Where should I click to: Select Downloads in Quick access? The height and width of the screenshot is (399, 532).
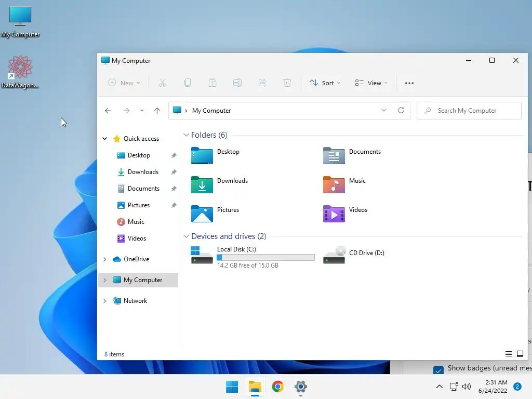(143, 172)
